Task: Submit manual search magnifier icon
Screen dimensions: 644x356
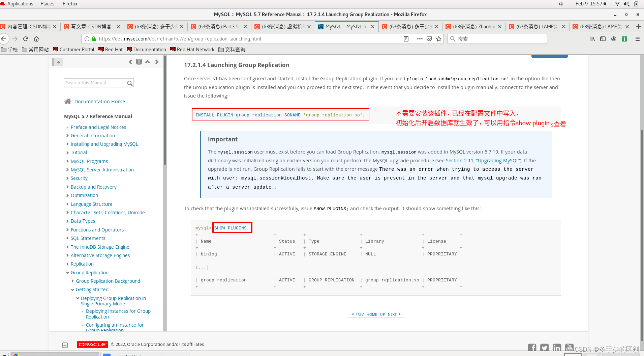Action: [x=130, y=83]
